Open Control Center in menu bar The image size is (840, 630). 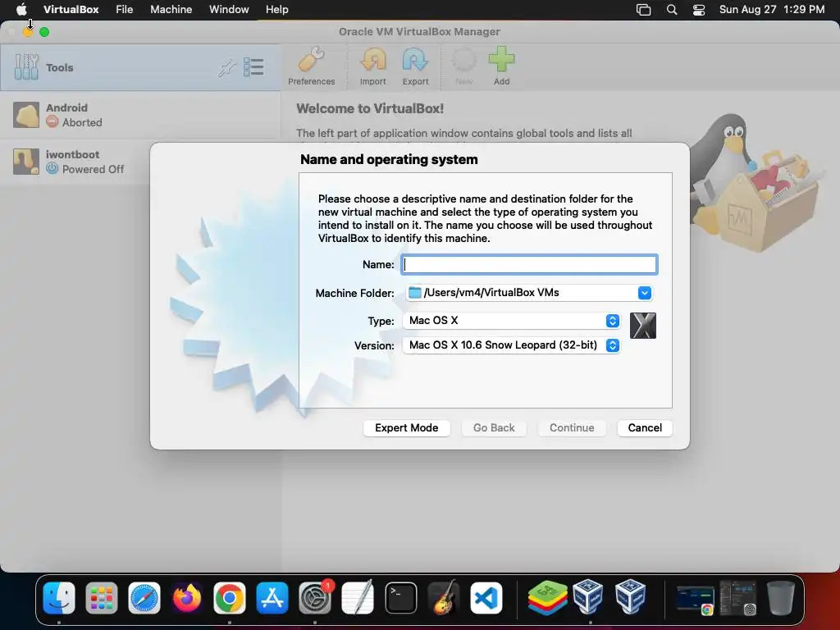(x=699, y=10)
